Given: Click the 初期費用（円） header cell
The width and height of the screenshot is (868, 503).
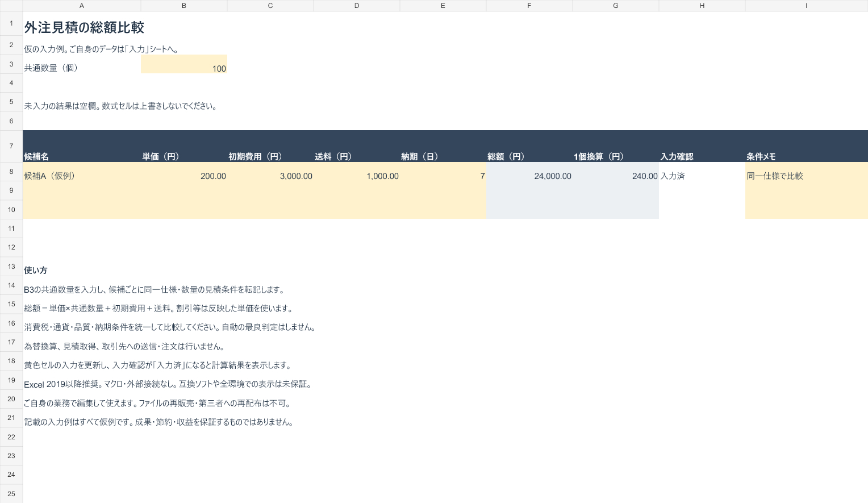Looking at the screenshot, I should pos(270,147).
